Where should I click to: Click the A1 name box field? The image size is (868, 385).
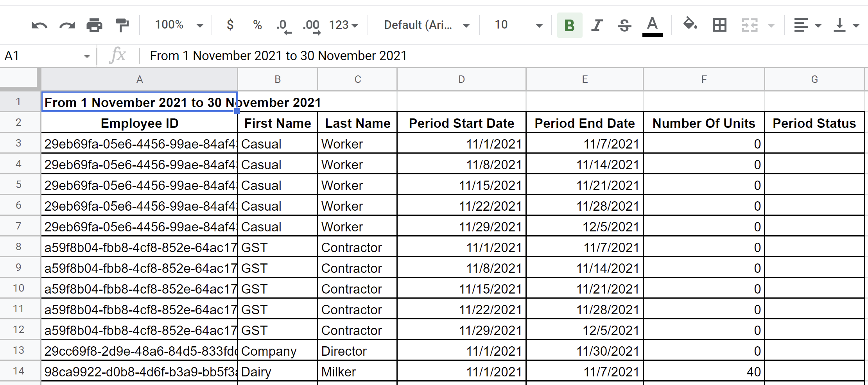point(47,56)
